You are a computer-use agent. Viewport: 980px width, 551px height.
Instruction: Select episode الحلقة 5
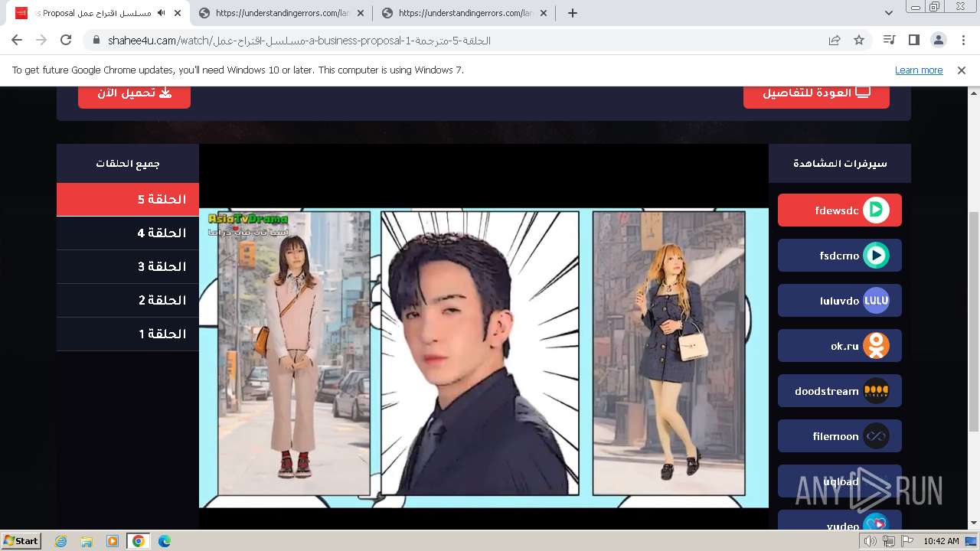(128, 199)
